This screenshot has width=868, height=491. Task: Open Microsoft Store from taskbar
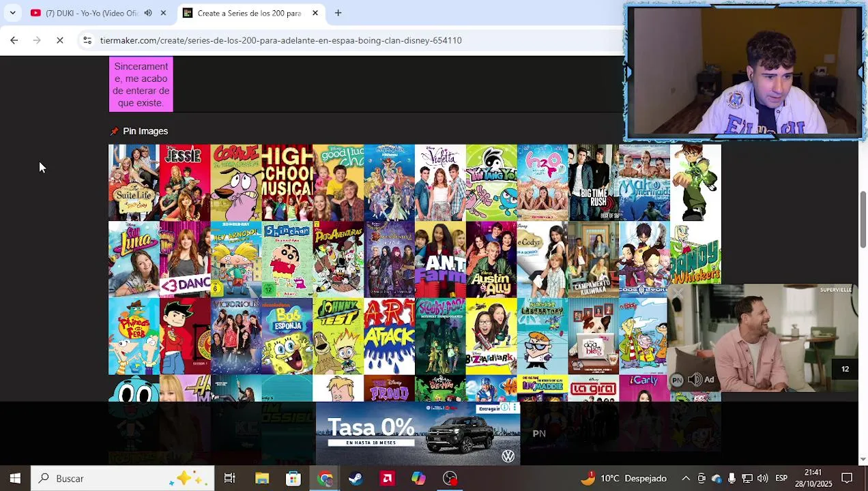click(293, 478)
